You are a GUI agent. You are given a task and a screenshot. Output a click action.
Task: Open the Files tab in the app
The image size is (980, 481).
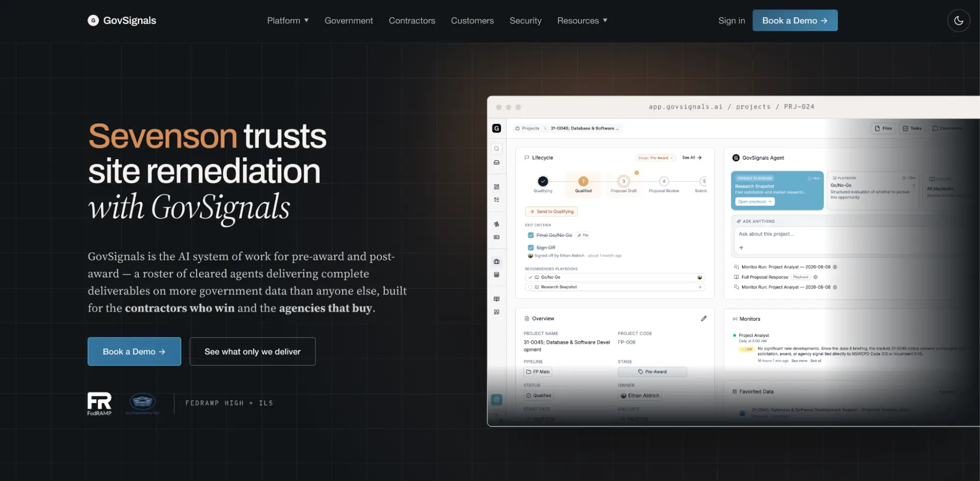click(883, 128)
